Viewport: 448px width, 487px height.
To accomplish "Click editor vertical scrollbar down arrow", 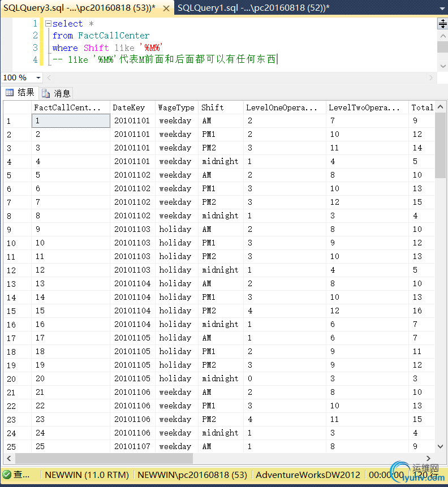I will coord(443,66).
